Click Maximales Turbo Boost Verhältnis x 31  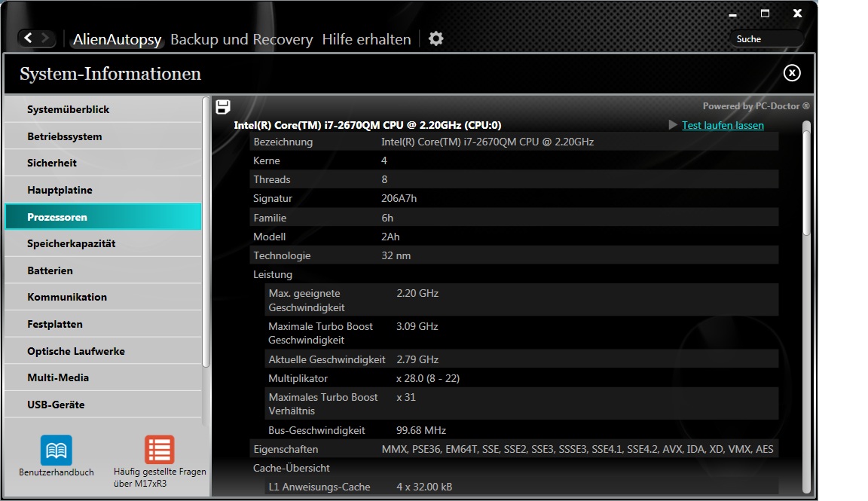406,397
